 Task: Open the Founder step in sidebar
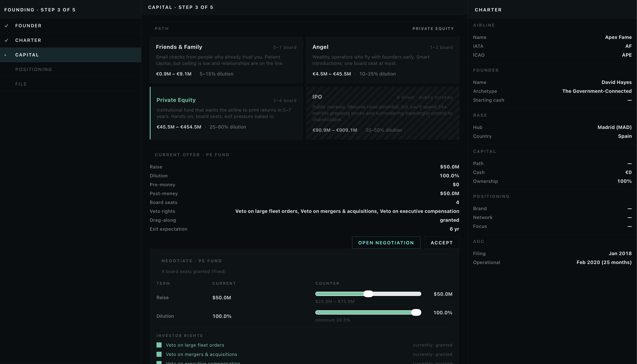pyautogui.click(x=70, y=26)
